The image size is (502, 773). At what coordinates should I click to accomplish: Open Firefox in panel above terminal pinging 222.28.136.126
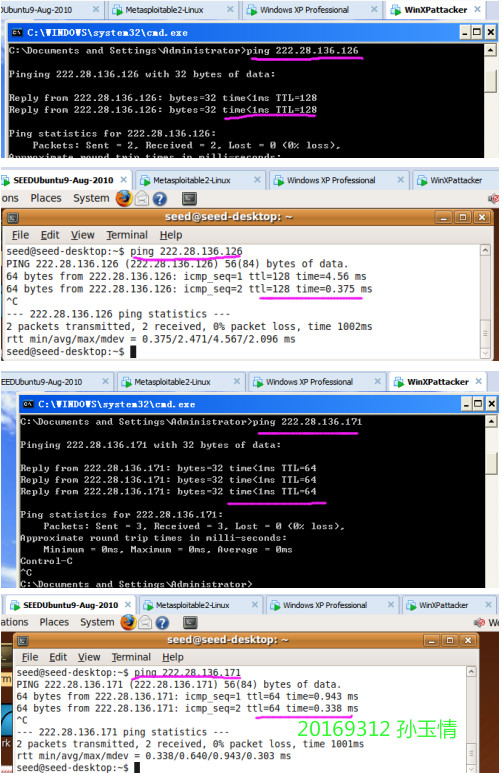point(124,198)
